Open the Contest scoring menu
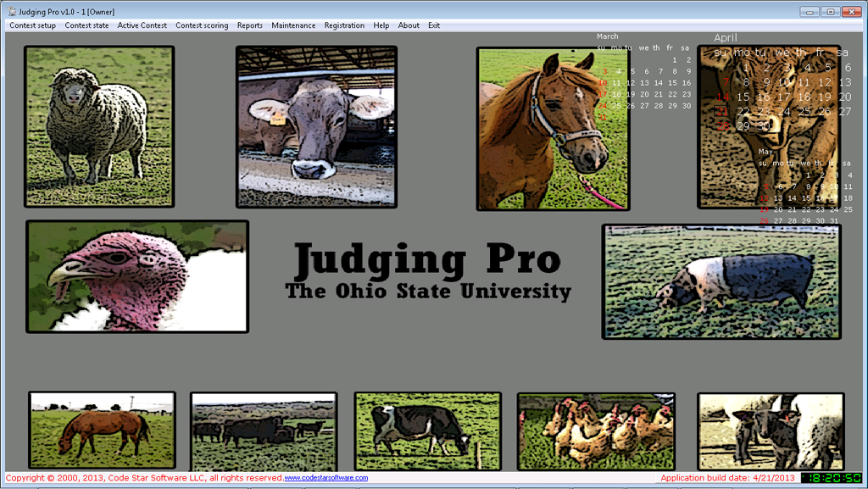Screen dimensions: 868x489 click(202, 25)
